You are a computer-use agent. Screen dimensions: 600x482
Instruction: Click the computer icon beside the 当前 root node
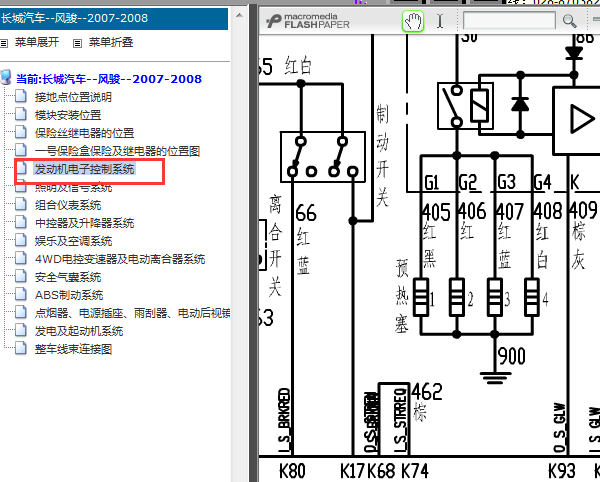(6, 77)
